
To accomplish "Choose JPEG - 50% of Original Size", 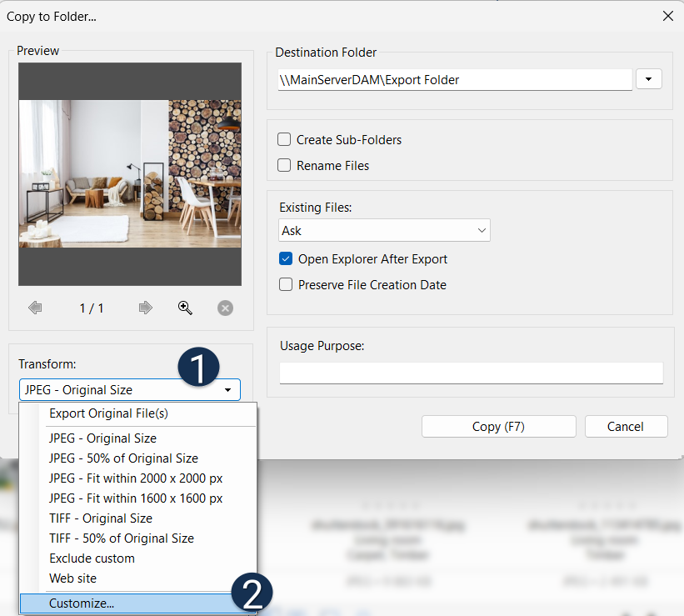I will (123, 458).
